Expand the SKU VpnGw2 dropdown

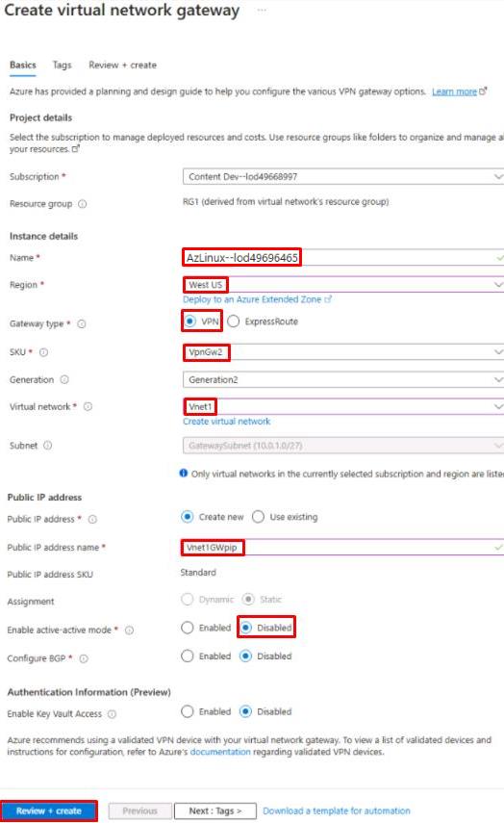click(x=343, y=352)
